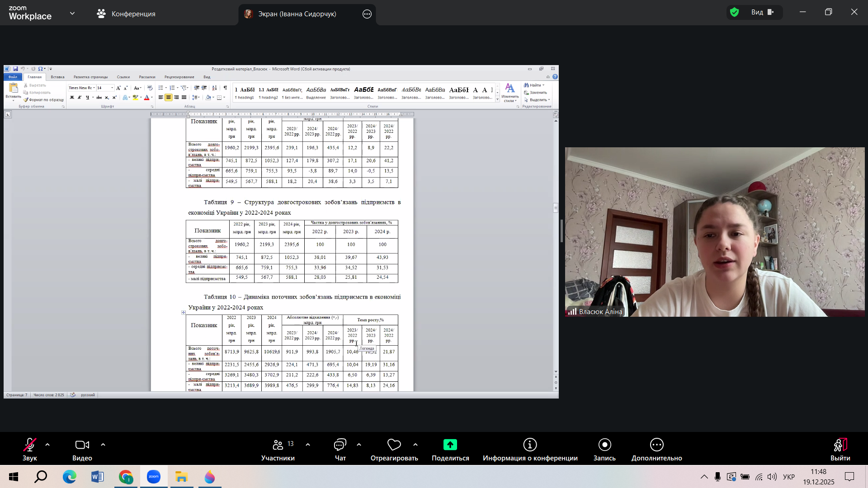The height and width of the screenshot is (488, 868).
Task: Open Участники participants panel
Action: 278,446
